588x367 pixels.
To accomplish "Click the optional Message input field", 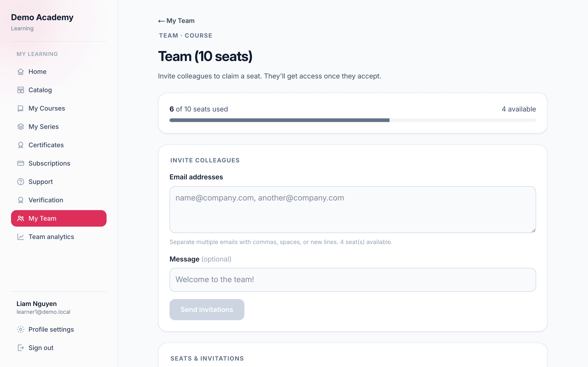I will [x=353, y=280].
